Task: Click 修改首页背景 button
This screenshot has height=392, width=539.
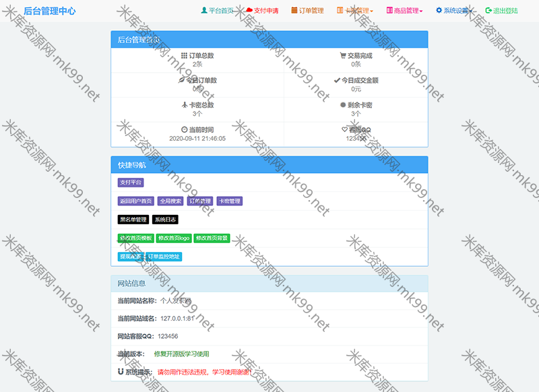Action: pyautogui.click(x=212, y=238)
